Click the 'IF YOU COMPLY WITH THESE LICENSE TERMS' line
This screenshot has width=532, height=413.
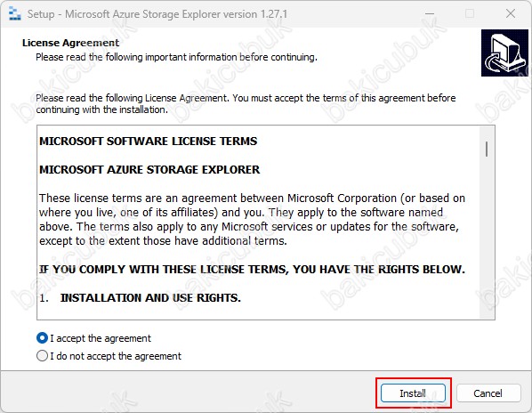[x=252, y=269]
